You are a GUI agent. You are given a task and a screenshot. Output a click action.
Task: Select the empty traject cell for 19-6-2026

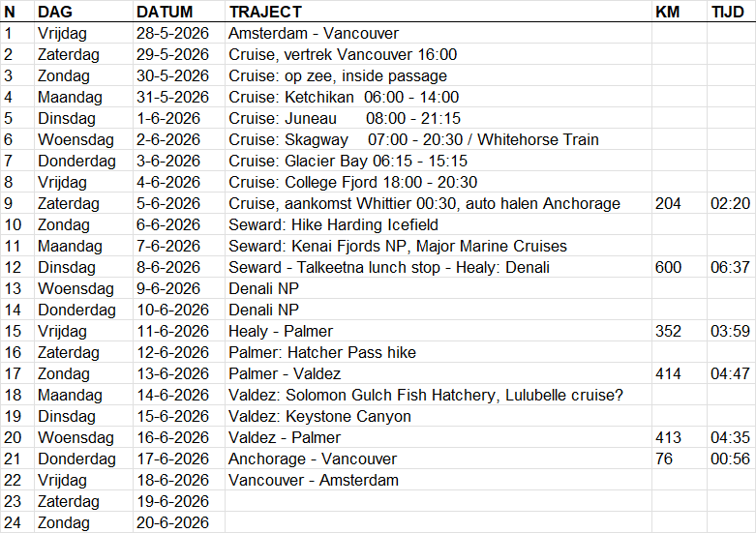click(x=438, y=501)
